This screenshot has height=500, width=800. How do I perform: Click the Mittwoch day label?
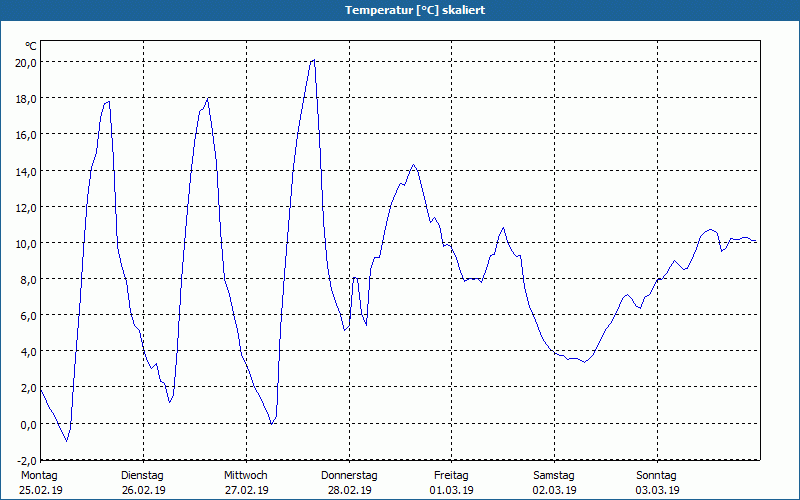tap(245, 476)
